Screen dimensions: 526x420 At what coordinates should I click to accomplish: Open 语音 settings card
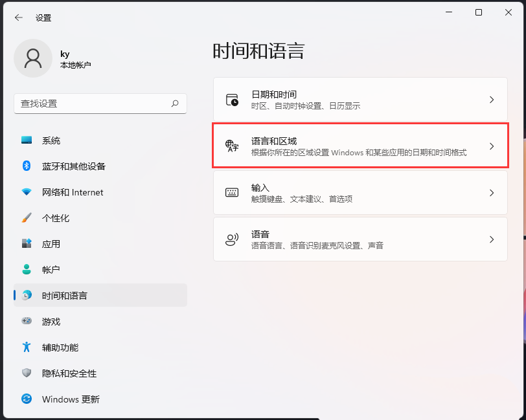360,239
